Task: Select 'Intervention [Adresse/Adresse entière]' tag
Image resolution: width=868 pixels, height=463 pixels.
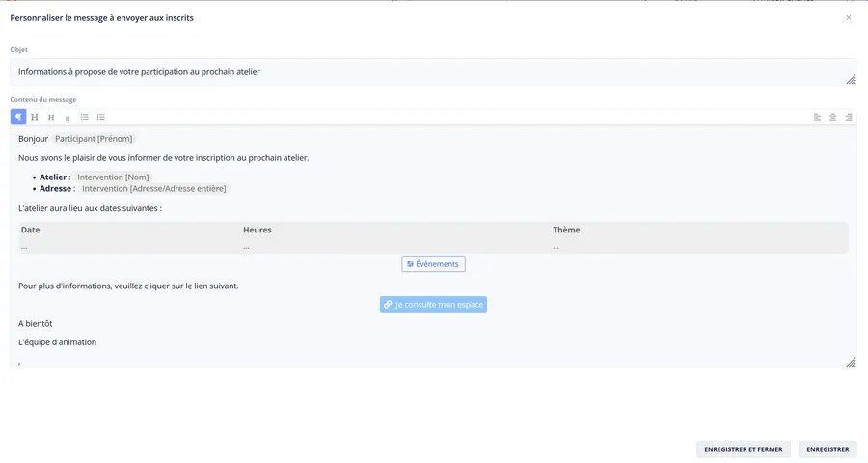Action: (154, 189)
